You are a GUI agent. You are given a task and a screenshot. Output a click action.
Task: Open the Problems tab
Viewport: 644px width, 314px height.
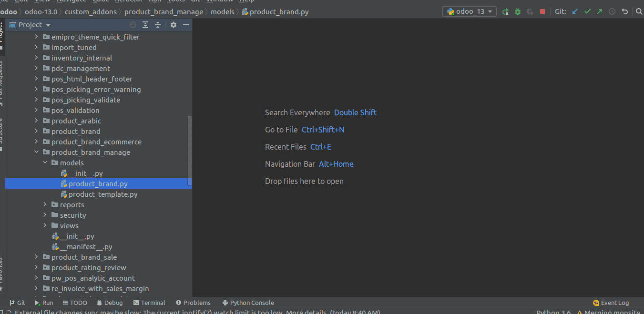click(x=193, y=303)
